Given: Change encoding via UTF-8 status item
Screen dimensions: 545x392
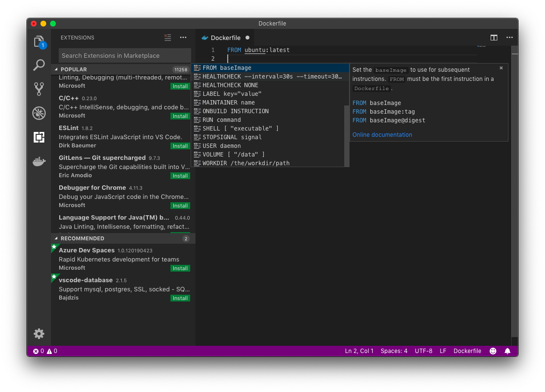Looking at the screenshot, I should 423,351.
